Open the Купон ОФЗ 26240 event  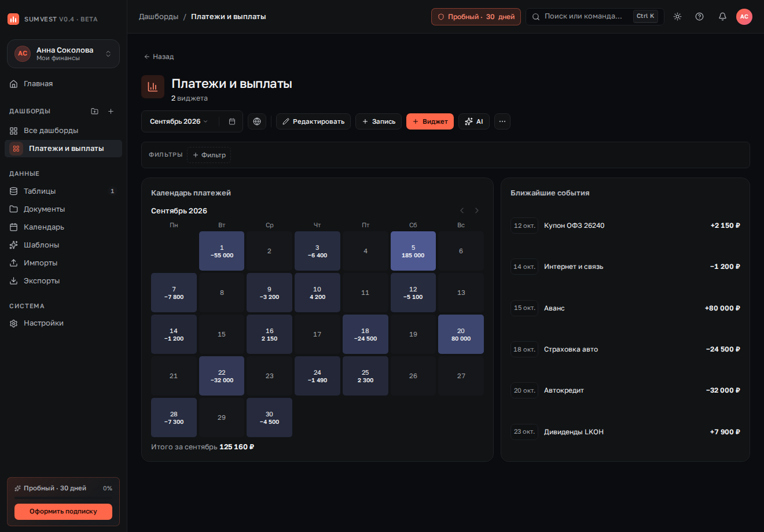(625, 226)
